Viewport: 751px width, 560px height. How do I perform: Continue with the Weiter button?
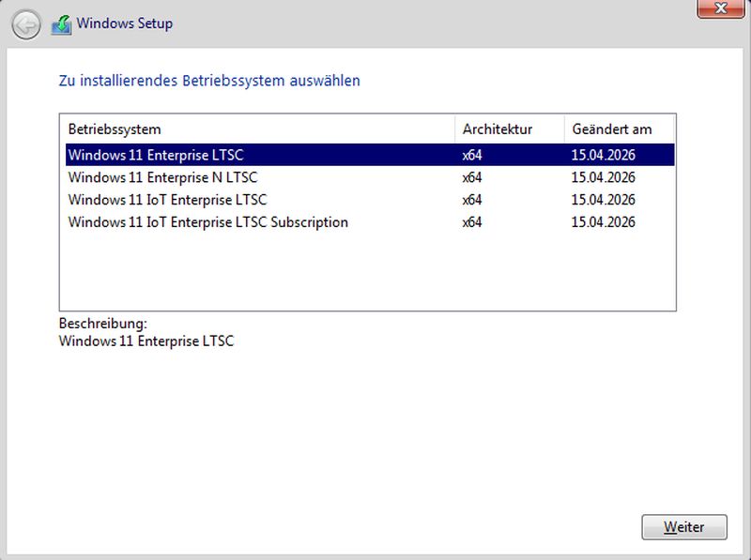tap(684, 527)
